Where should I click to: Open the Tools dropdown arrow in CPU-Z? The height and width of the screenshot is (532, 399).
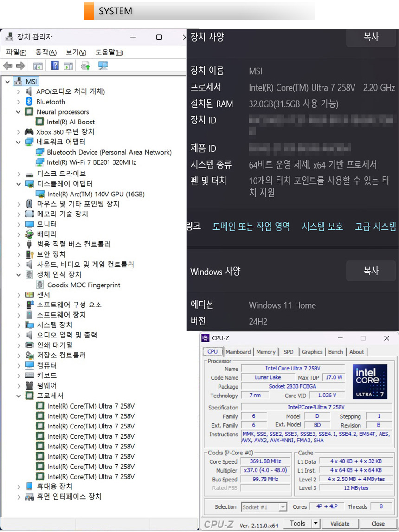point(315,523)
